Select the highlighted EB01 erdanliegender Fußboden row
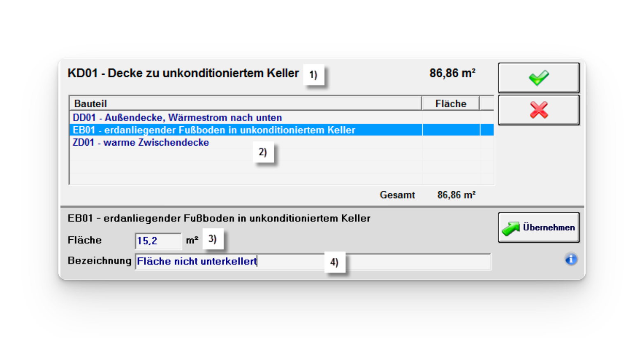 tap(214, 130)
